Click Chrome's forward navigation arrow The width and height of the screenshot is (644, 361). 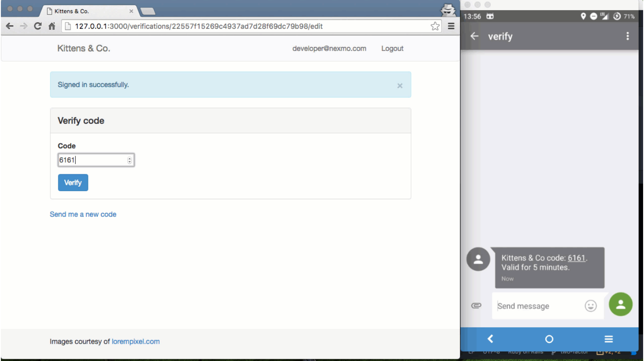pyautogui.click(x=24, y=26)
